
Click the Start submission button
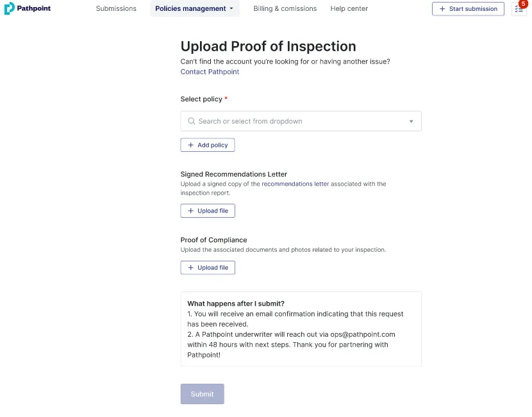(x=468, y=9)
